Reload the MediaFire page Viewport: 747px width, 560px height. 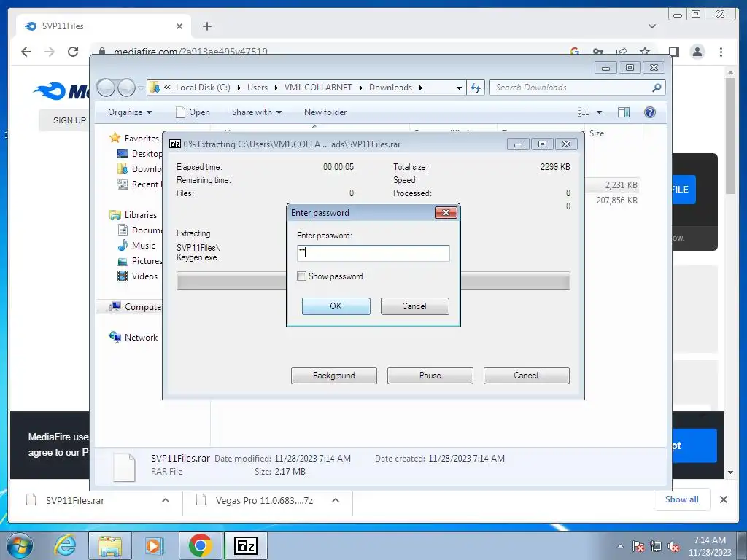(73, 52)
